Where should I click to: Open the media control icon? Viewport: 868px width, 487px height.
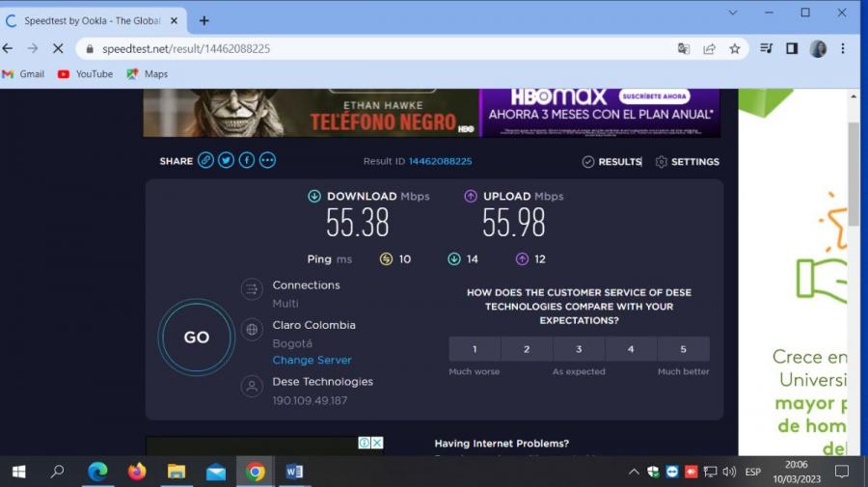766,48
